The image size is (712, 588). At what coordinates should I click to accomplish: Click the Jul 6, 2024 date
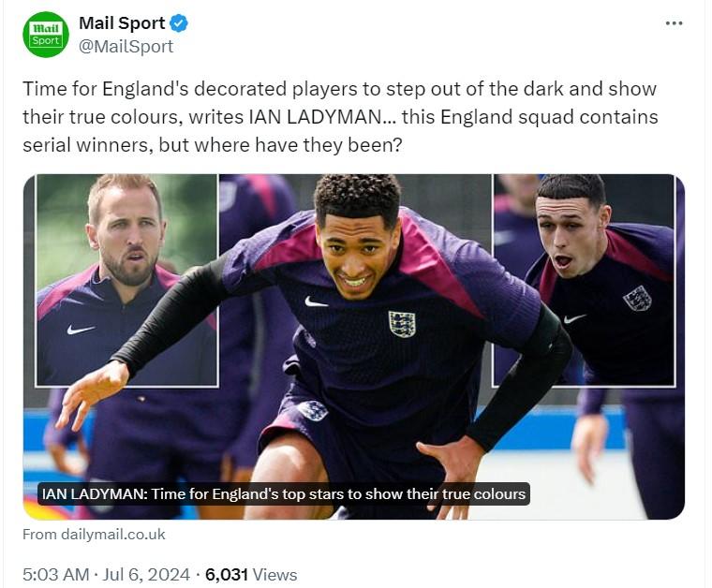coord(146,574)
